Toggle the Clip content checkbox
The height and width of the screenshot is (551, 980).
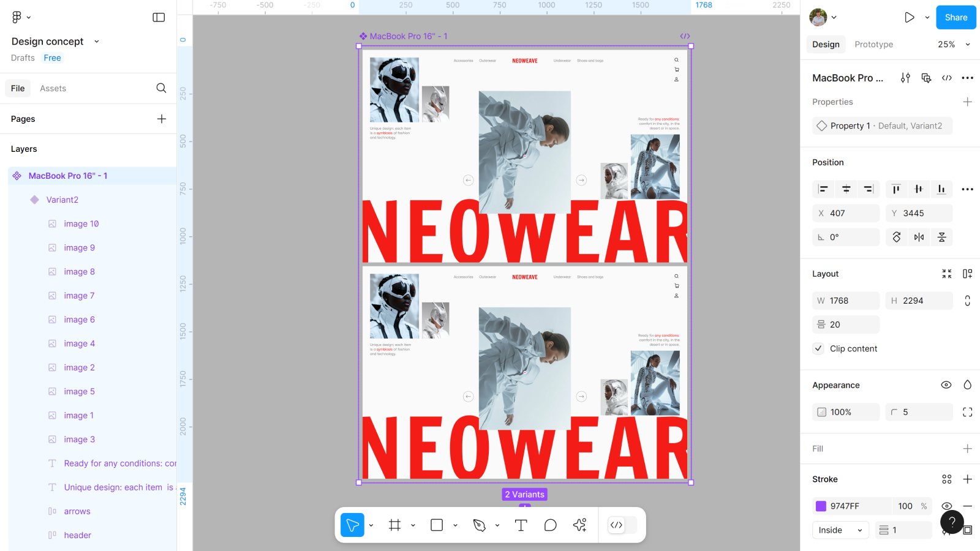click(x=818, y=348)
